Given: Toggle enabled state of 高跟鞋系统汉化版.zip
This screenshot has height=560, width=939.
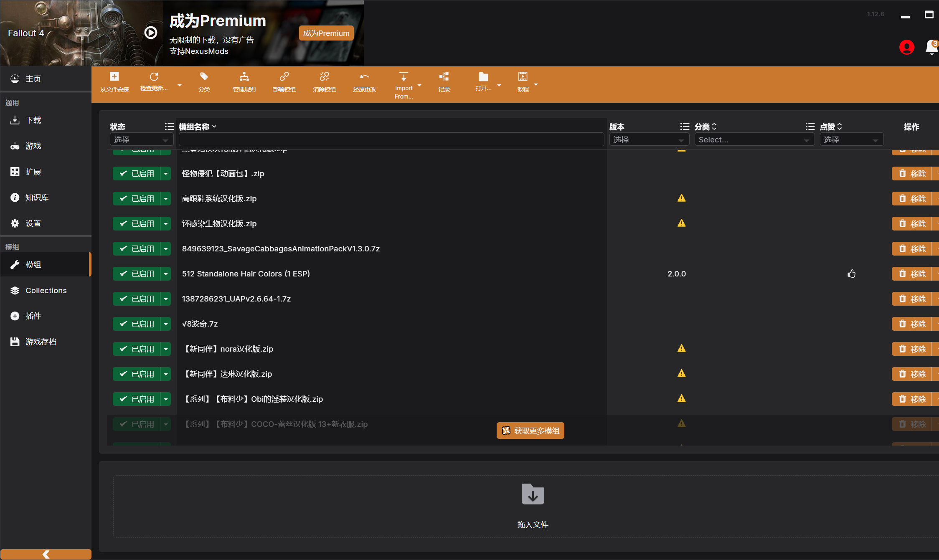Looking at the screenshot, I should coord(137,199).
